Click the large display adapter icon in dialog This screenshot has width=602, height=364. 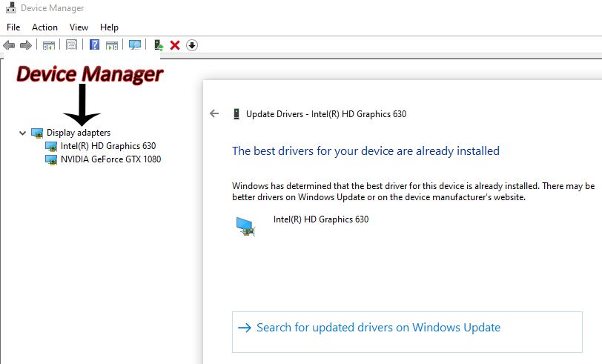(245, 226)
